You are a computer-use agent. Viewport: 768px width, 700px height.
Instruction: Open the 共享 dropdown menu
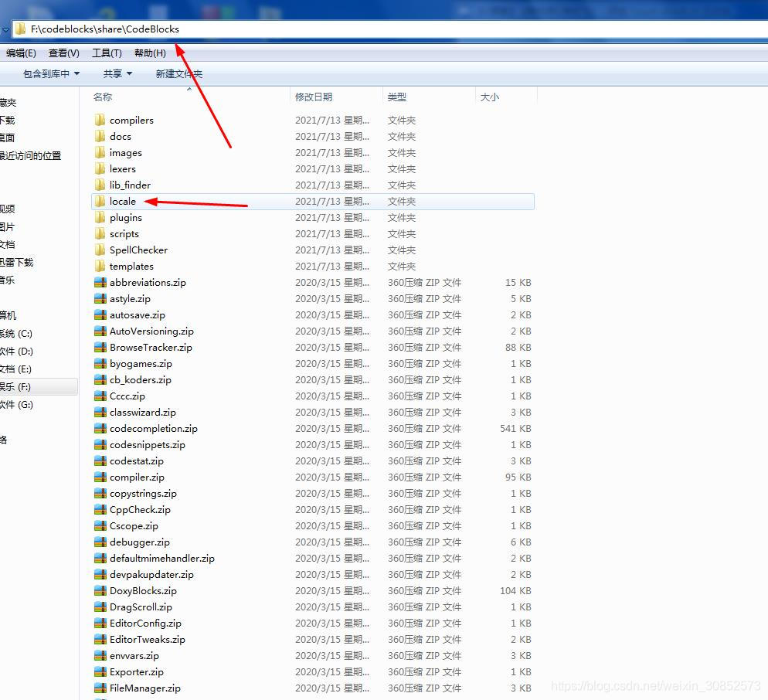click(x=117, y=74)
